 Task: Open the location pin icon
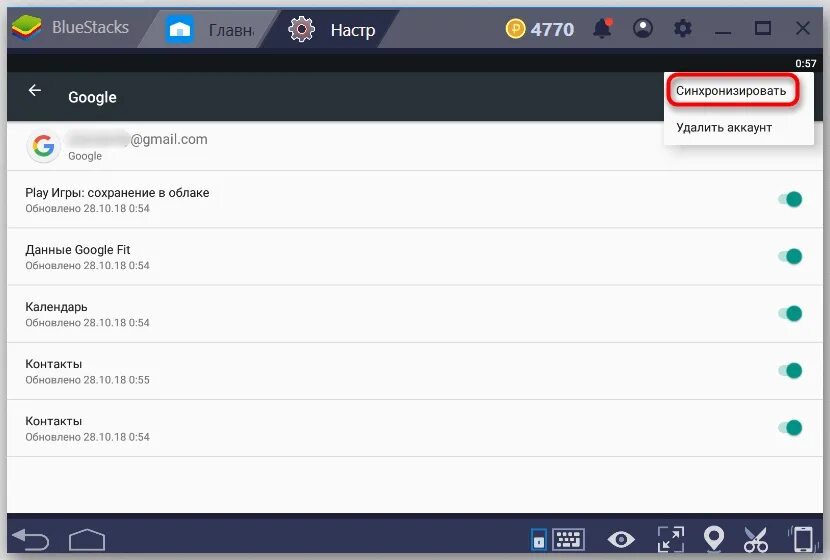pyautogui.click(x=714, y=539)
